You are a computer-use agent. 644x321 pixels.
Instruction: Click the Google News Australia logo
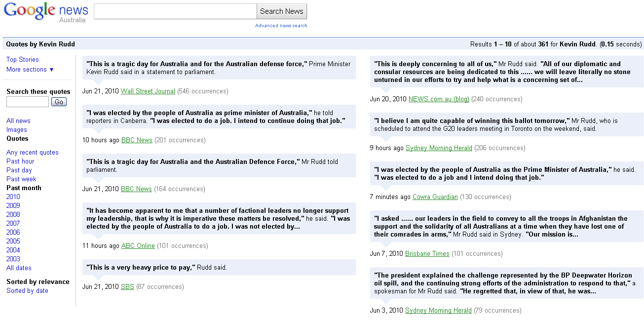point(46,12)
